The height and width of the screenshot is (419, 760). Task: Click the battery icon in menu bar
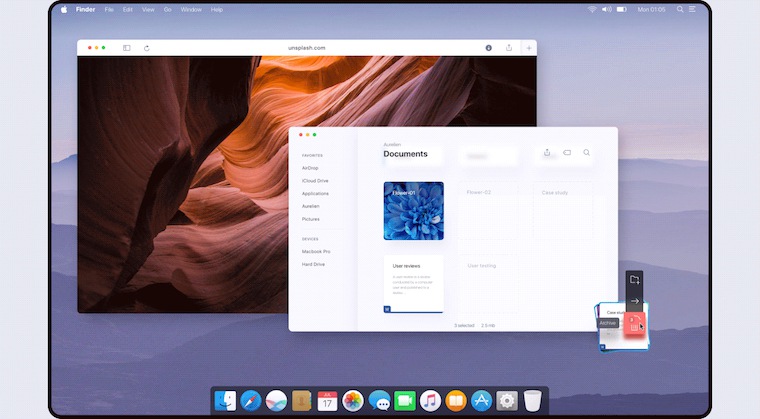click(622, 9)
